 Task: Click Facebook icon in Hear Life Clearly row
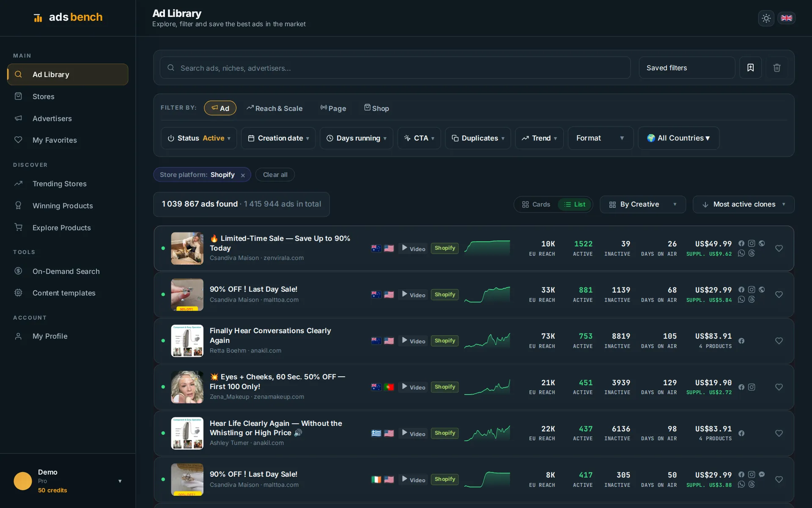(741, 433)
